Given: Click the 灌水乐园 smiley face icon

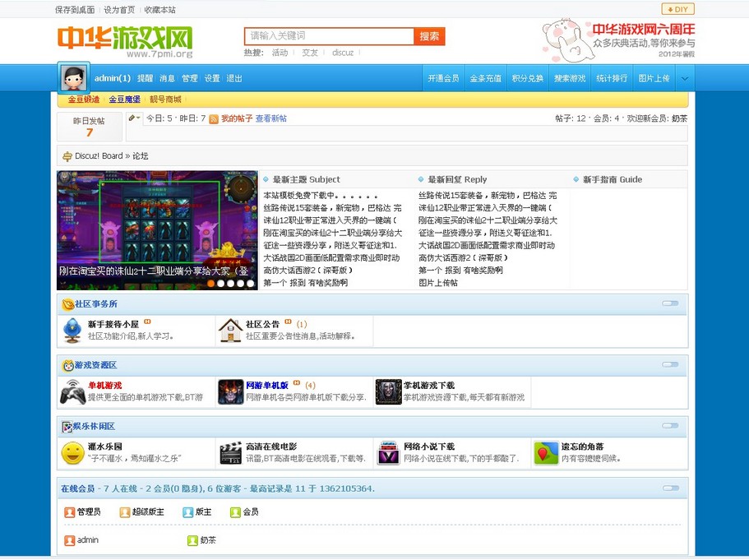Looking at the screenshot, I should coord(72,453).
